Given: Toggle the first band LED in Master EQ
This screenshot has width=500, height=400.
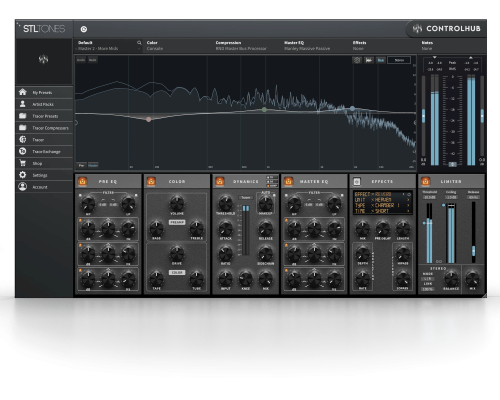Looking at the screenshot, I should pos(286,220).
